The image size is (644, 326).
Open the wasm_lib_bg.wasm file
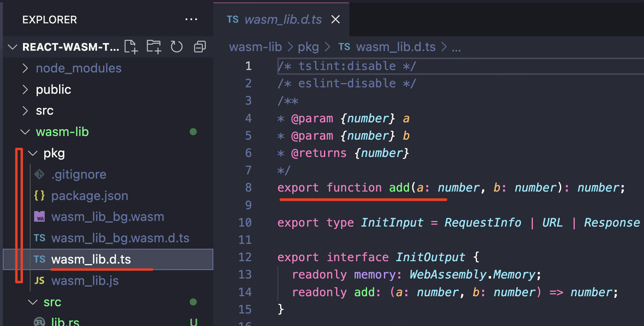point(107,217)
